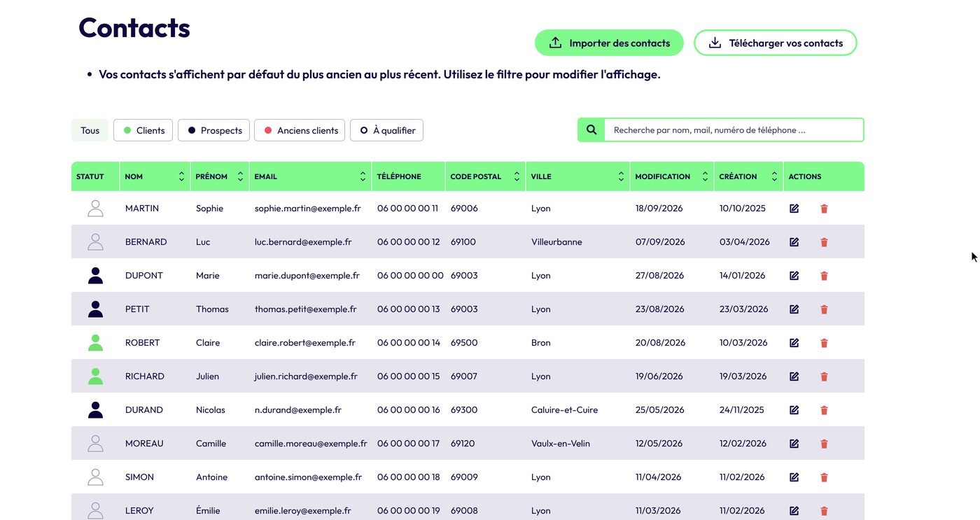Screen dimensions: 980x520
Task: Delete the DUPONT Marie contact
Action: click(824, 276)
